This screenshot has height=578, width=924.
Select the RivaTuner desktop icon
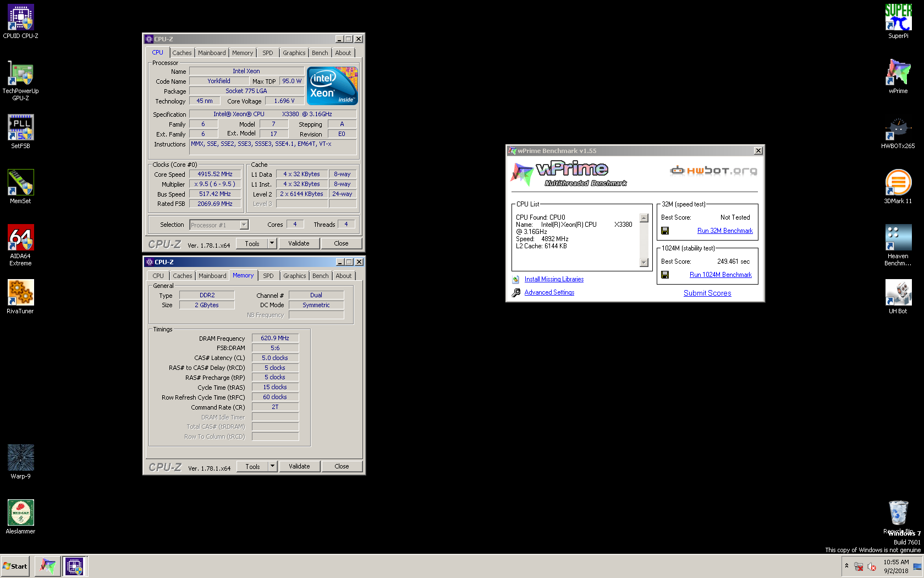tap(20, 297)
